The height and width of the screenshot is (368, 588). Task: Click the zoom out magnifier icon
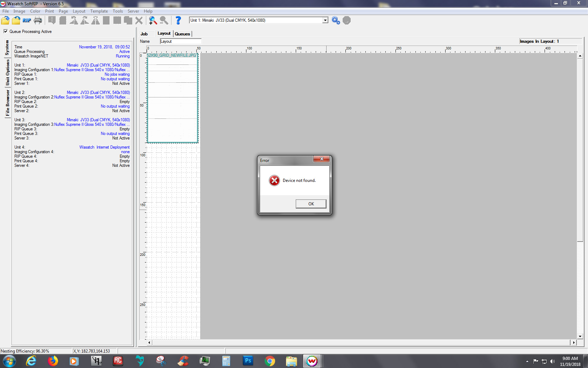pos(164,20)
